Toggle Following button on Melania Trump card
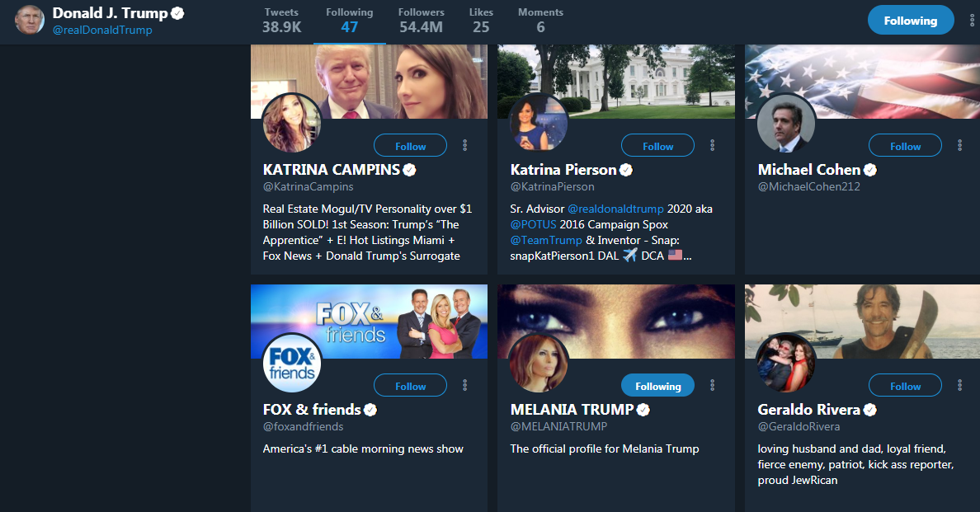 click(x=657, y=386)
